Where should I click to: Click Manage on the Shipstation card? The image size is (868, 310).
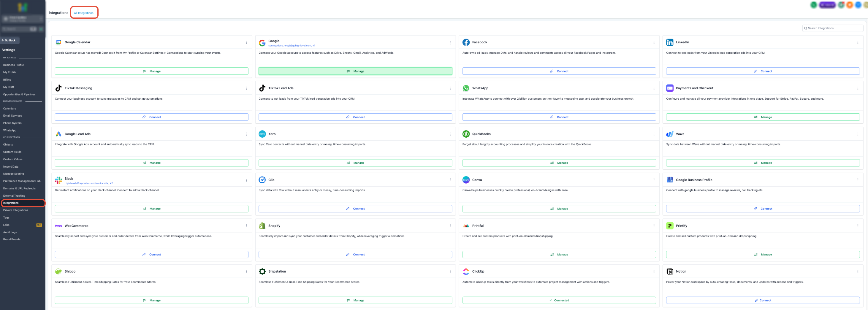[x=355, y=300]
